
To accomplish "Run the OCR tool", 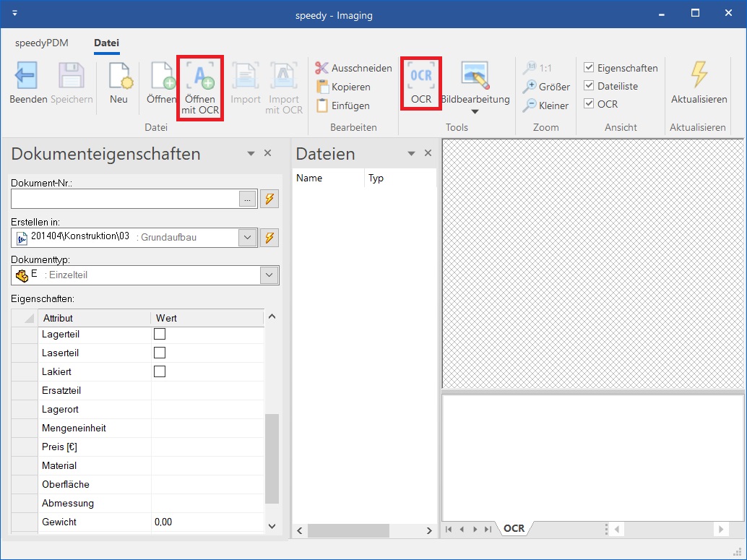I will click(x=421, y=76).
